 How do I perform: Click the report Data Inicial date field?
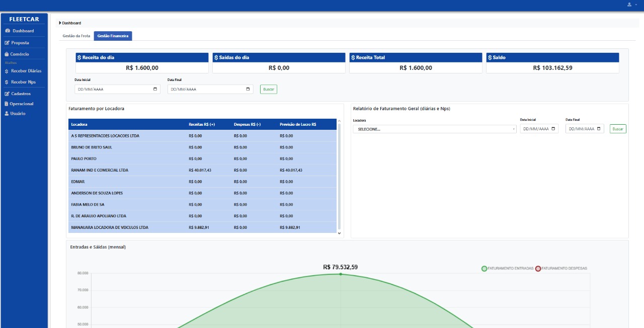pos(539,129)
